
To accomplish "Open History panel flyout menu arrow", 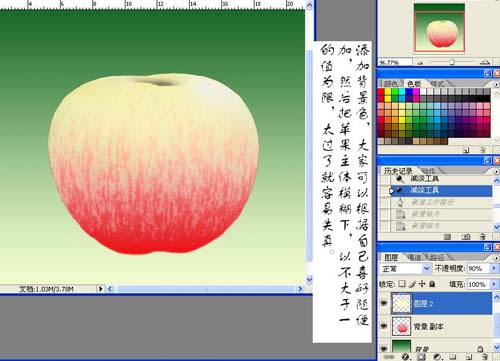I will pyautogui.click(x=496, y=171).
